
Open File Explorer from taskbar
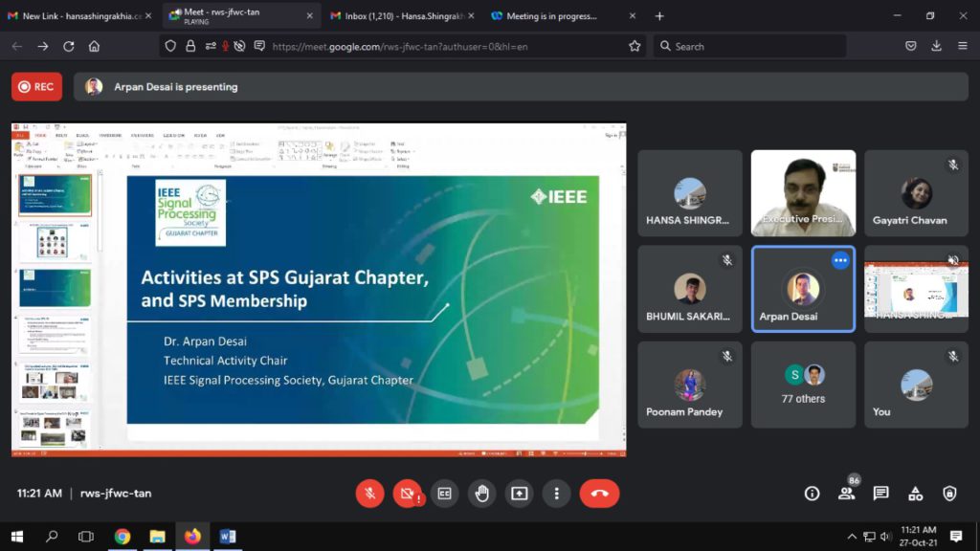pyautogui.click(x=158, y=536)
